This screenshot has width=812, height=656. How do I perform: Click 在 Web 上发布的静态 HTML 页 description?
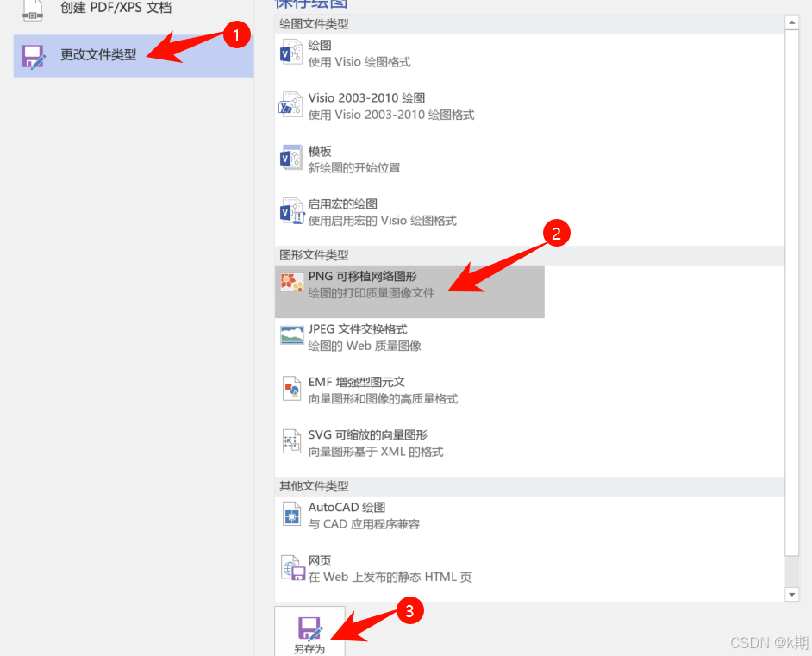click(x=390, y=577)
